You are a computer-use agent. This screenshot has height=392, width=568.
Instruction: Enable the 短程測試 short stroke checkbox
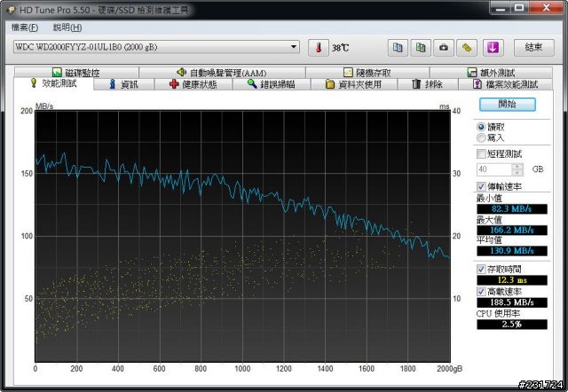pyautogui.click(x=481, y=153)
